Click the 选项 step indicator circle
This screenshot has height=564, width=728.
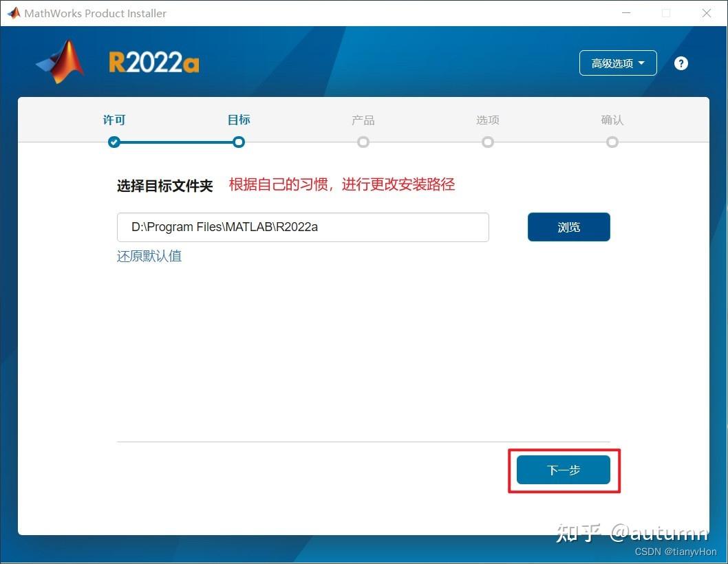488,142
